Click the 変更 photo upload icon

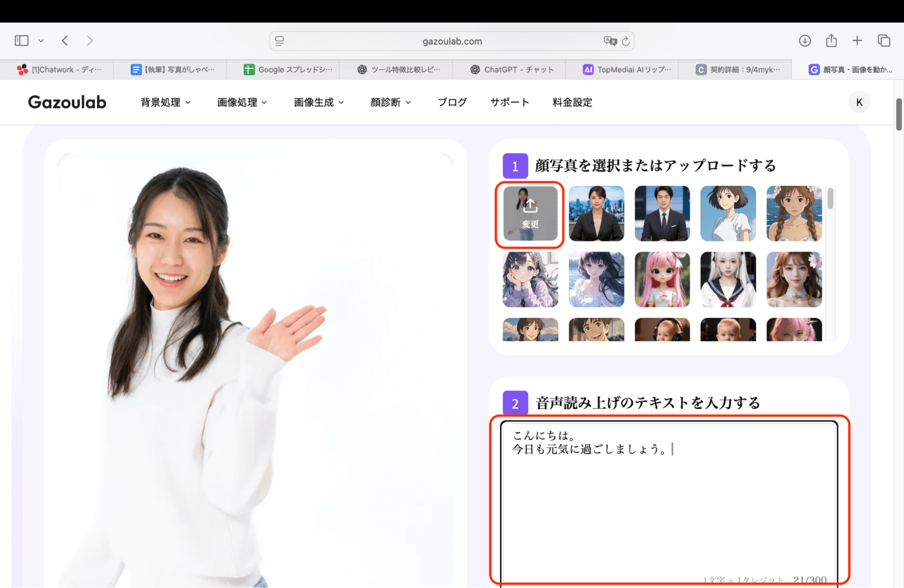(x=530, y=213)
